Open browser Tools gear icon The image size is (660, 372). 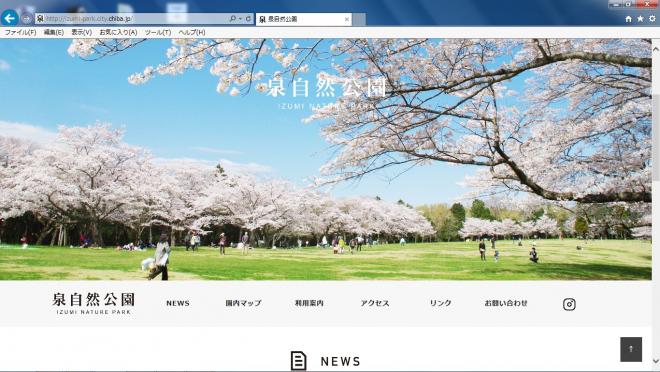click(652, 19)
